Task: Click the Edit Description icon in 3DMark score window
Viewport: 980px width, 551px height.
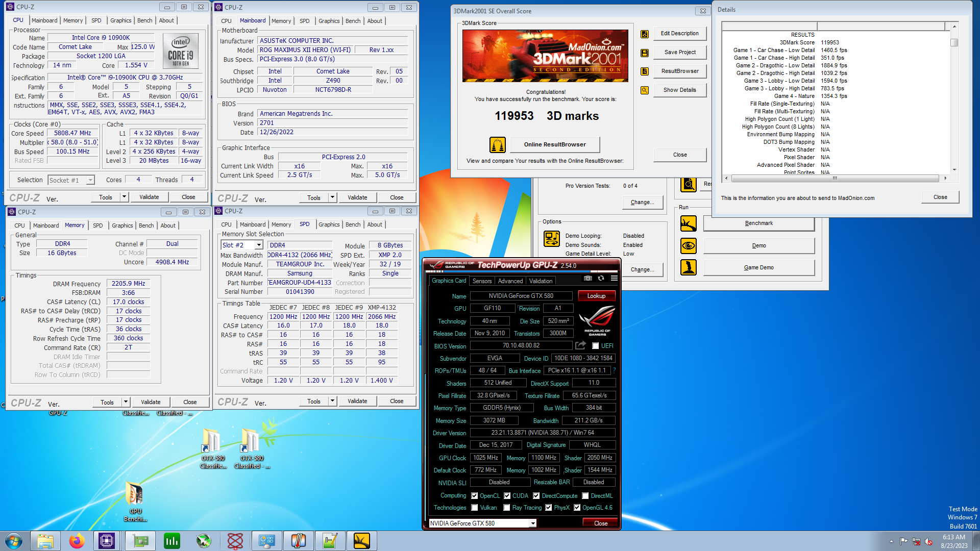Action: click(x=645, y=34)
